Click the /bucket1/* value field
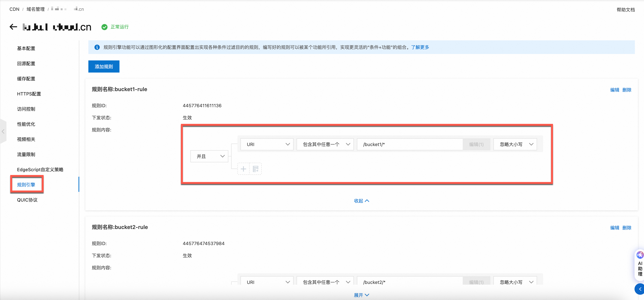Image resolution: width=644 pixels, height=300 pixels. [409, 144]
